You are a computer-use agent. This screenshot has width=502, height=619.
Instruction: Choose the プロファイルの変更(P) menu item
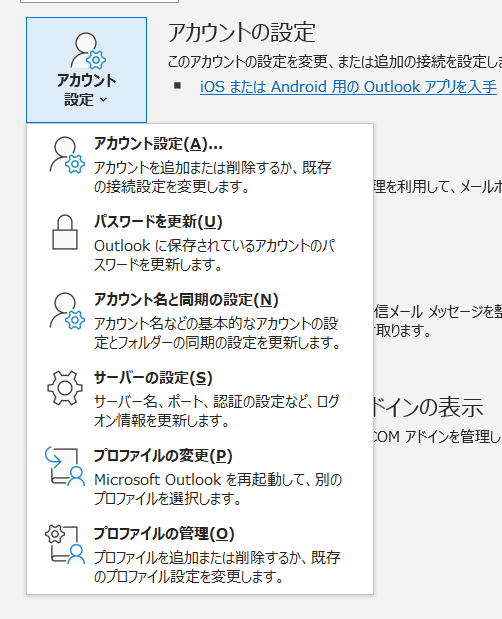pos(200,475)
